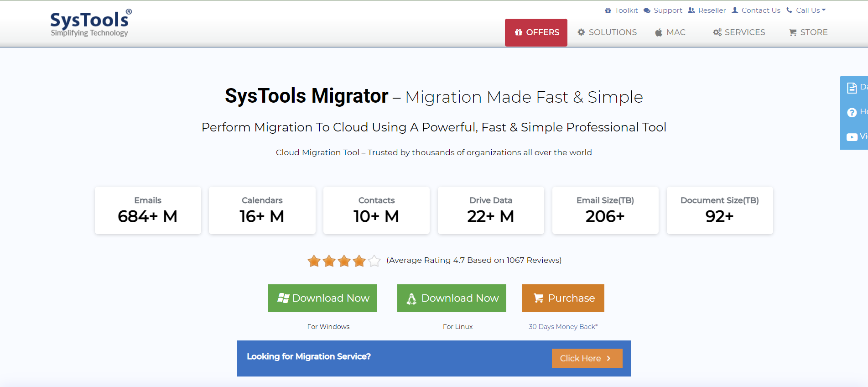
Task: Click the Contact Us person icon
Action: [x=735, y=10]
